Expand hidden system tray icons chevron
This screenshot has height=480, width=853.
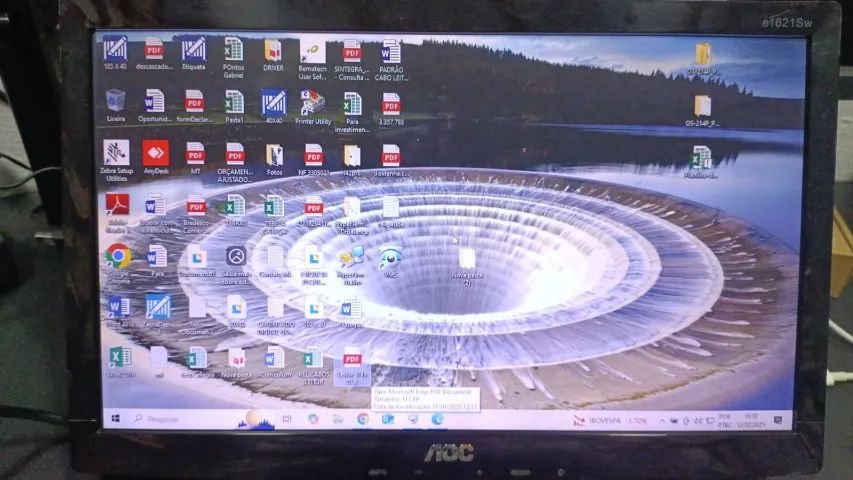[662, 421]
